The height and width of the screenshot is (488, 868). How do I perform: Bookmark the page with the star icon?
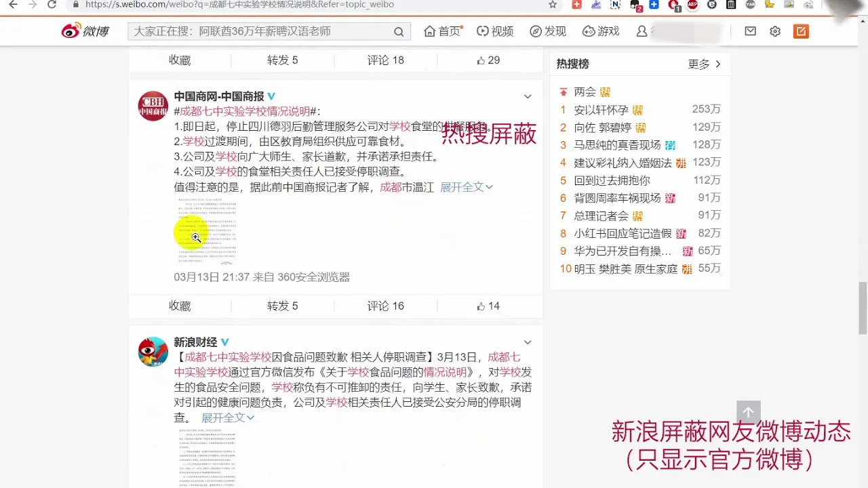click(x=553, y=5)
